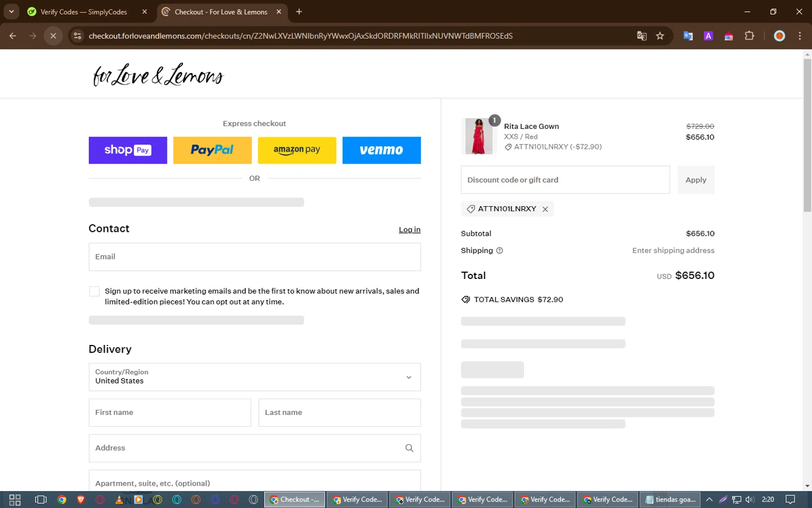
Task: Open Task View on the taskbar
Action: point(41,499)
